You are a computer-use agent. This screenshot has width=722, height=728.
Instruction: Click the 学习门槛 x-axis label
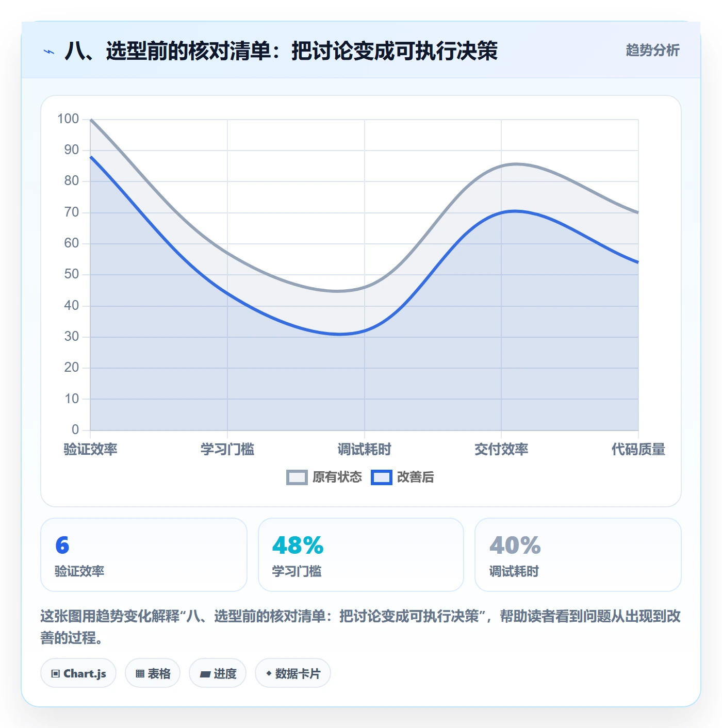[x=227, y=450]
